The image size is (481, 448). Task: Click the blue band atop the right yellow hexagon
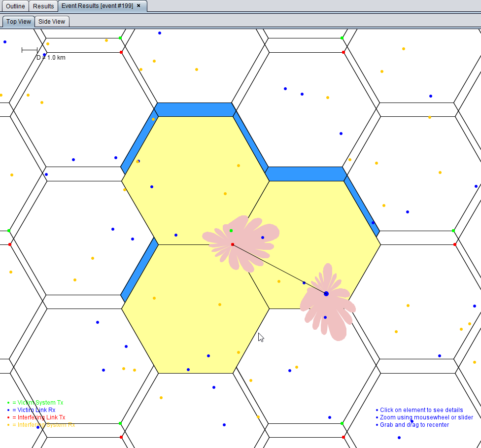pyautogui.click(x=306, y=174)
